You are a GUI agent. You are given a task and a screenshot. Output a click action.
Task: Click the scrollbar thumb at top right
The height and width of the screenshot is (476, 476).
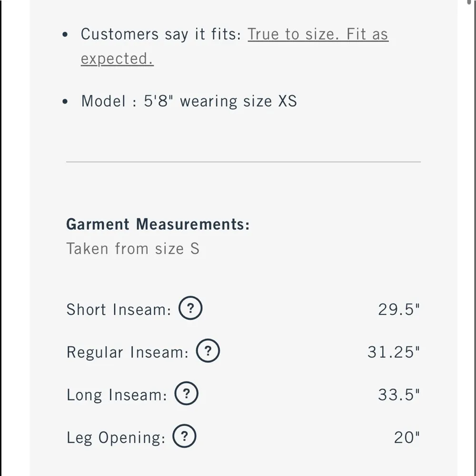(469, 2)
